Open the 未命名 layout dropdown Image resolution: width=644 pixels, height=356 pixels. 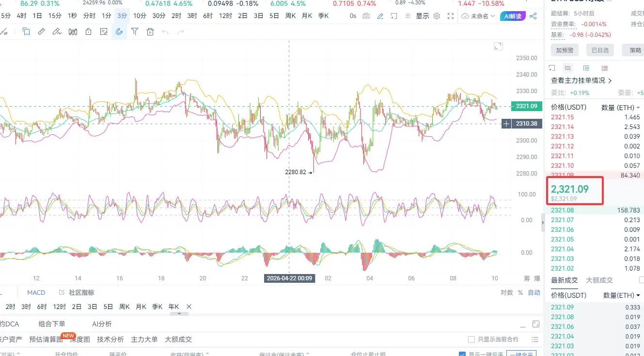click(x=478, y=16)
